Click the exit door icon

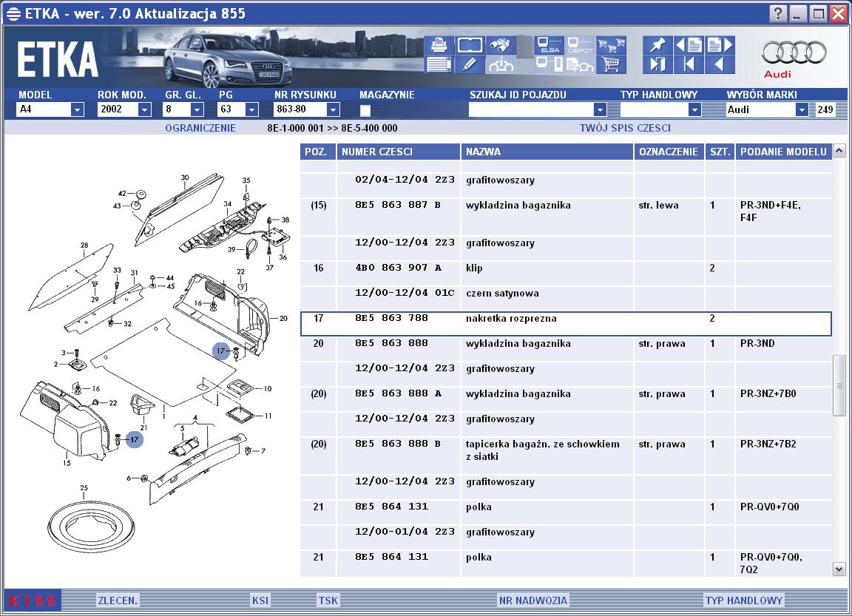coord(657,64)
